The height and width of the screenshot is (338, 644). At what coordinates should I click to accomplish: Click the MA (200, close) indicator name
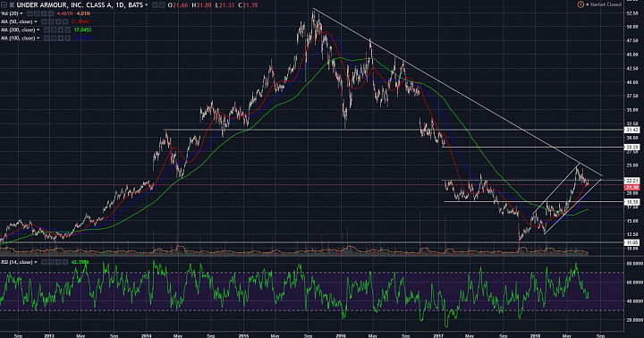[18, 30]
